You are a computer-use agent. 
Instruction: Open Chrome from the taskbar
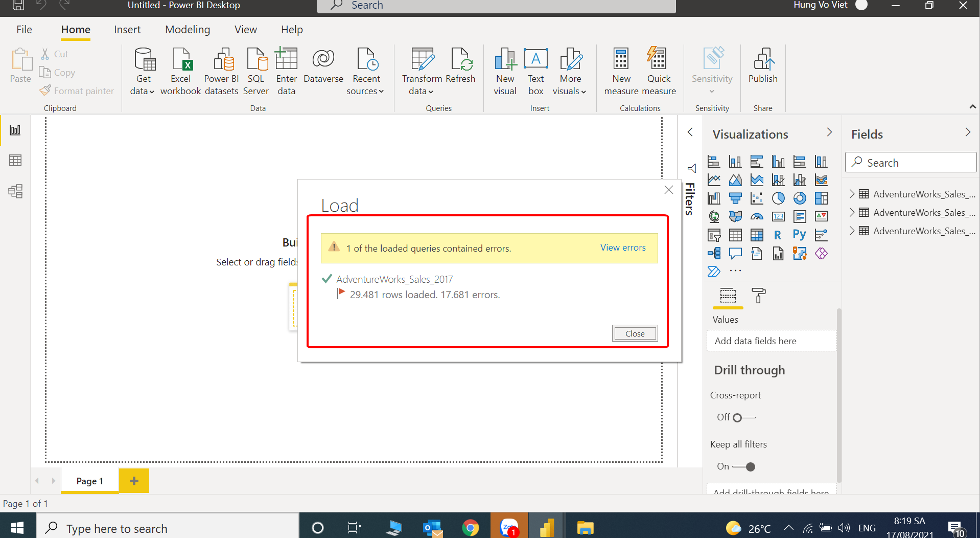(x=470, y=527)
